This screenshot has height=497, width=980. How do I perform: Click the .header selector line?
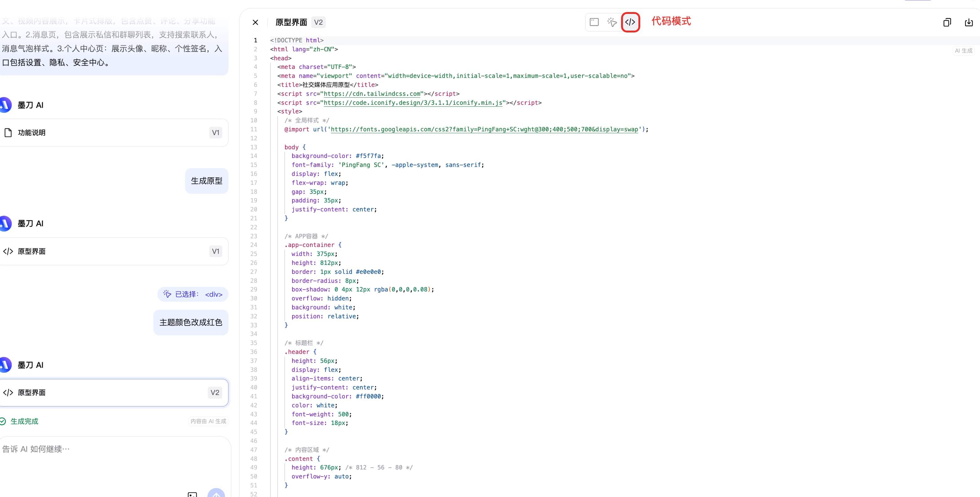(300, 352)
